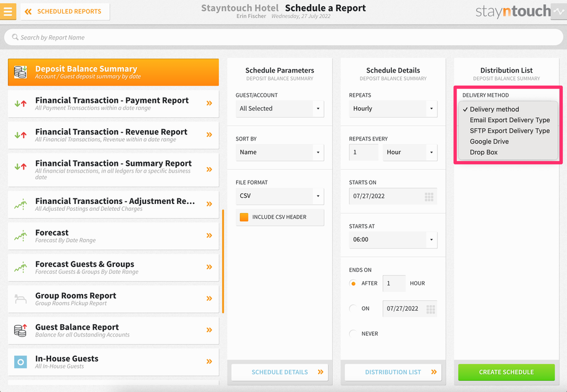The height and width of the screenshot is (392, 567).
Task: Choose the checked Delivery method option
Action: coord(508,109)
